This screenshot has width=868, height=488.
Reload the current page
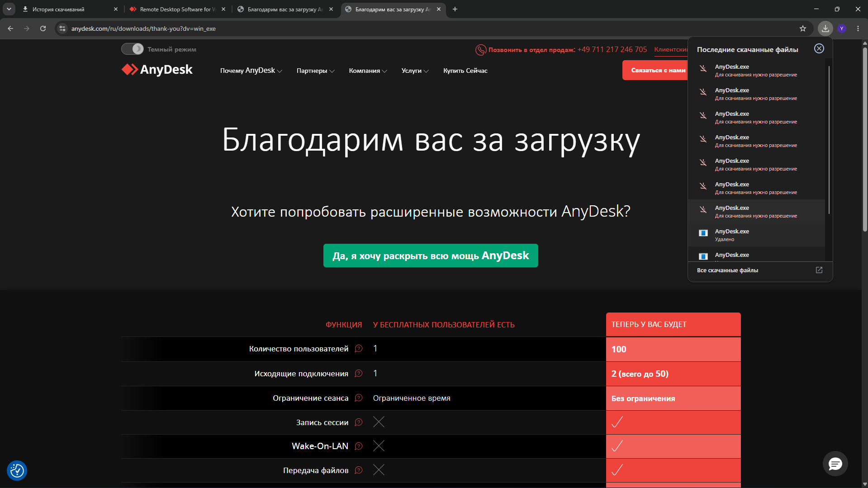[x=43, y=28]
